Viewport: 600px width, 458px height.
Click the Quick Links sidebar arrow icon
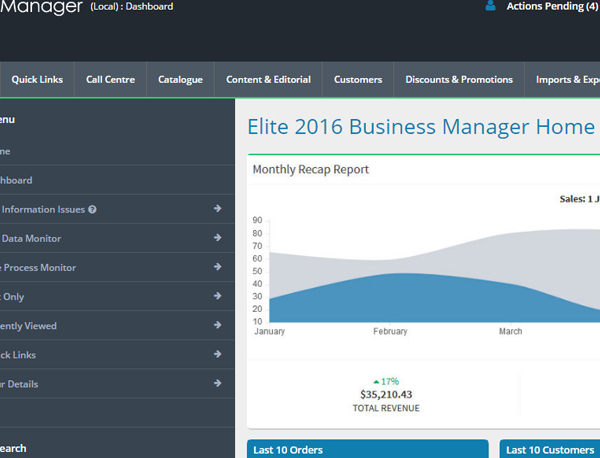coord(217,355)
